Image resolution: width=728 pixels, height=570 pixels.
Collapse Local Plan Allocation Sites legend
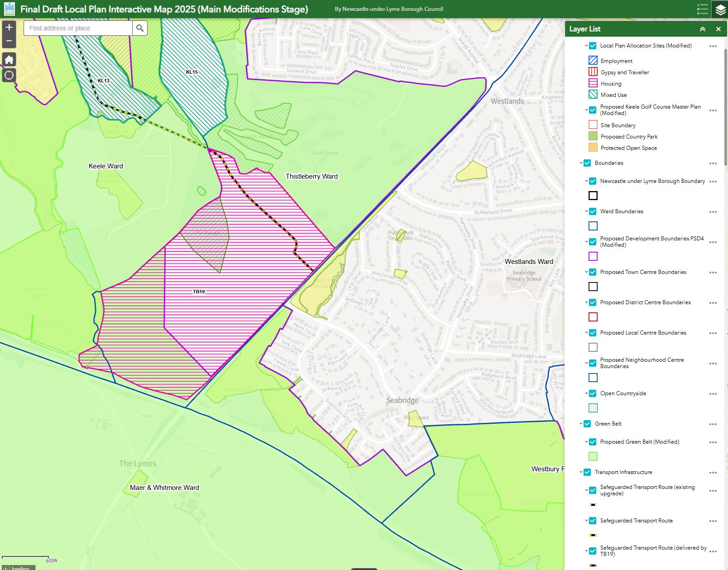pos(586,46)
